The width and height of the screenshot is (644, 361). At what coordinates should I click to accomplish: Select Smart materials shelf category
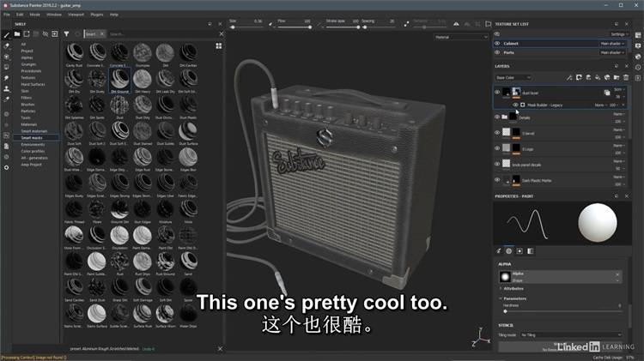(x=34, y=131)
